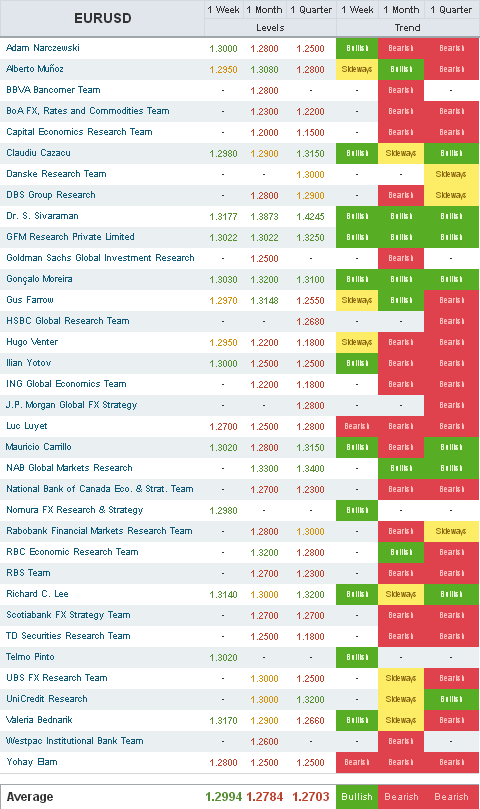Viewport: 480px width, 809px height.
Task: Open Claudiu Cazacu contributor link
Action: point(38,153)
